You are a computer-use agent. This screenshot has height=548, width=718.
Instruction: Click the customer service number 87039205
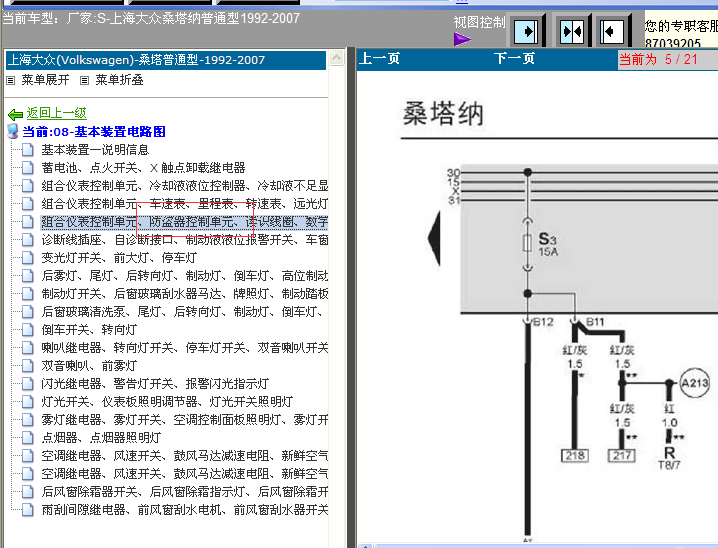click(x=673, y=43)
